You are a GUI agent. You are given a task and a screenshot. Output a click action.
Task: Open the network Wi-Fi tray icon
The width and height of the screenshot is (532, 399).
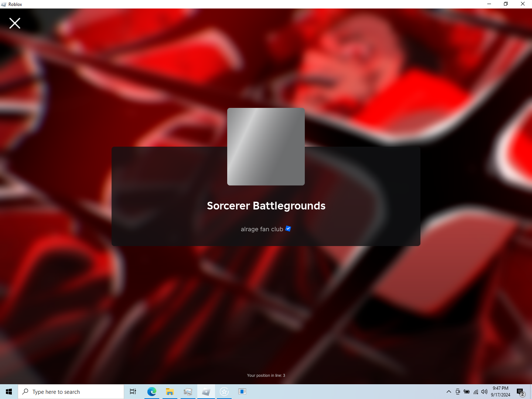[x=476, y=392]
